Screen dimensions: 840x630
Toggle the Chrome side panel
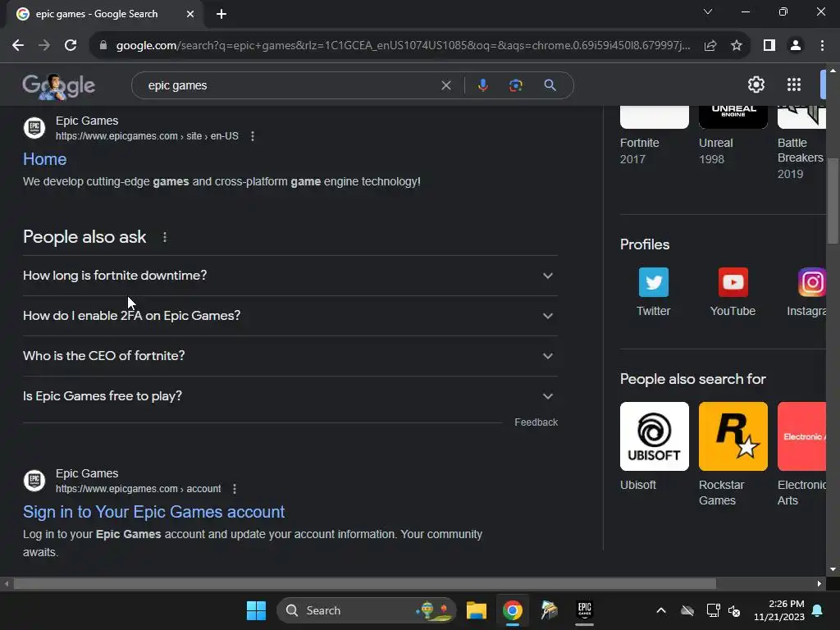[x=769, y=46]
